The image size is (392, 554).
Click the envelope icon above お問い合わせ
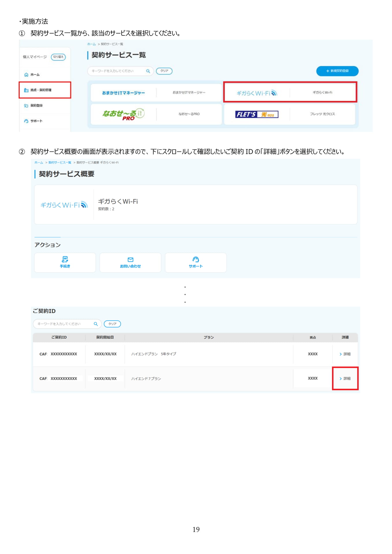click(130, 260)
